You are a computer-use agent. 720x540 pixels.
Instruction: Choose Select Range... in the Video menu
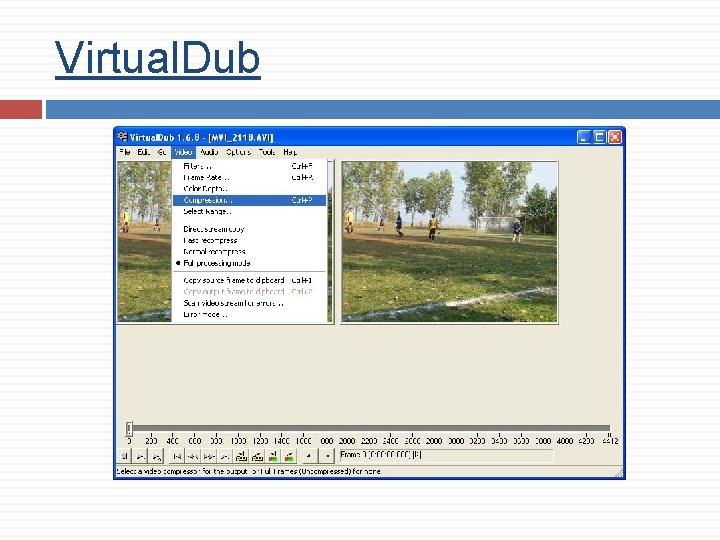pos(249,212)
